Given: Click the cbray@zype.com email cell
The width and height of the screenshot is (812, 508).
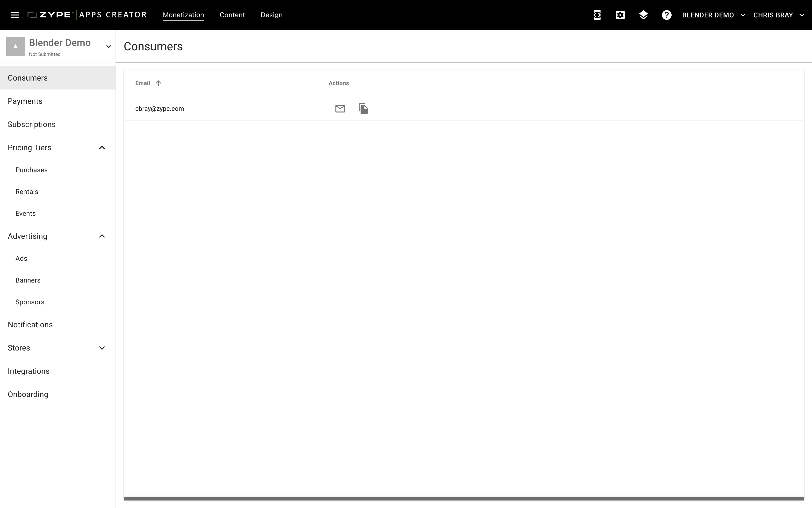Looking at the screenshot, I should [159, 109].
